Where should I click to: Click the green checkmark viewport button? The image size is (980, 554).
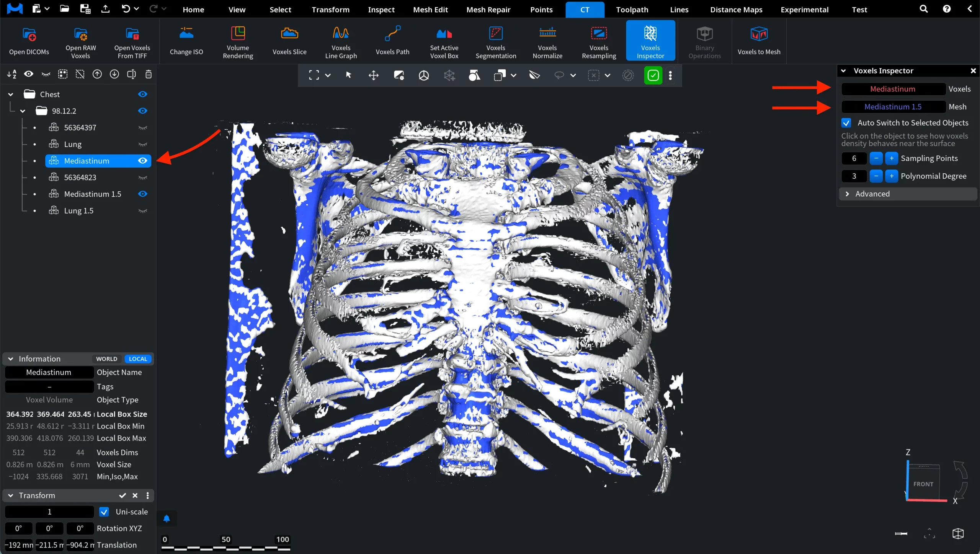coord(653,75)
